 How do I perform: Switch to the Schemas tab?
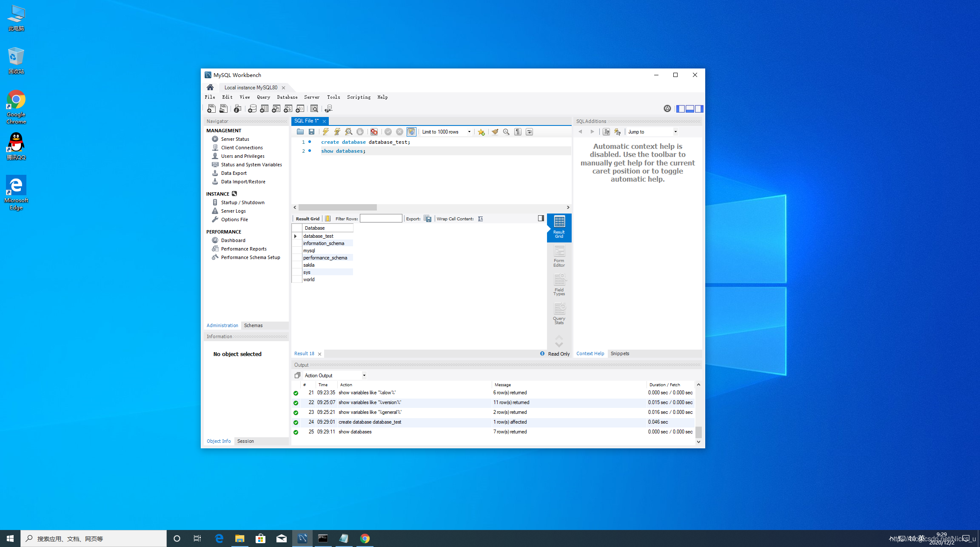coord(253,325)
